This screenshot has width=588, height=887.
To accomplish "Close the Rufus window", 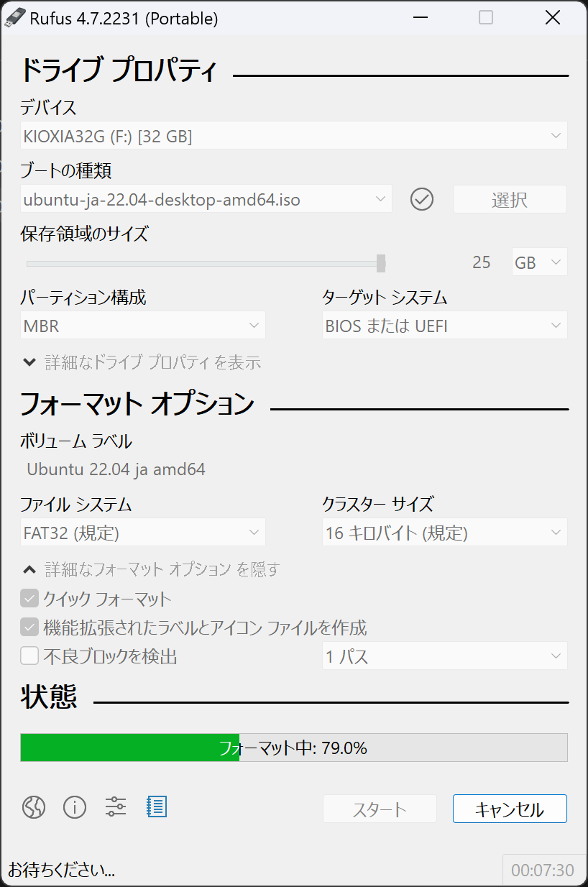I will (553, 18).
